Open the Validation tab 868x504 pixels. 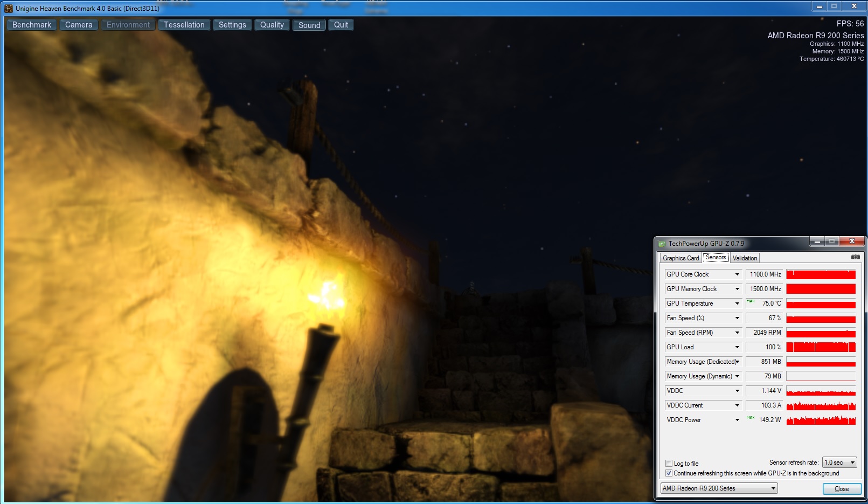[745, 258]
